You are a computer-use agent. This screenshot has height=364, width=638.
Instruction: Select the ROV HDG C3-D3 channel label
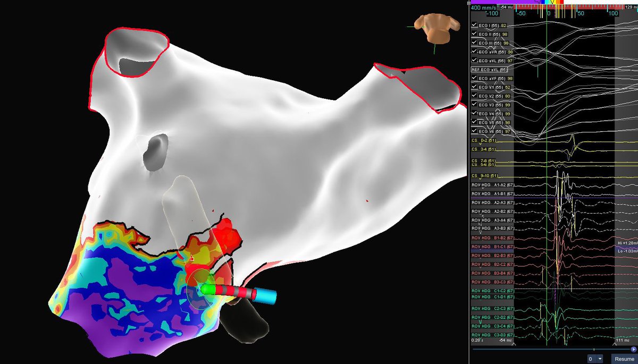pyautogui.click(x=492, y=335)
